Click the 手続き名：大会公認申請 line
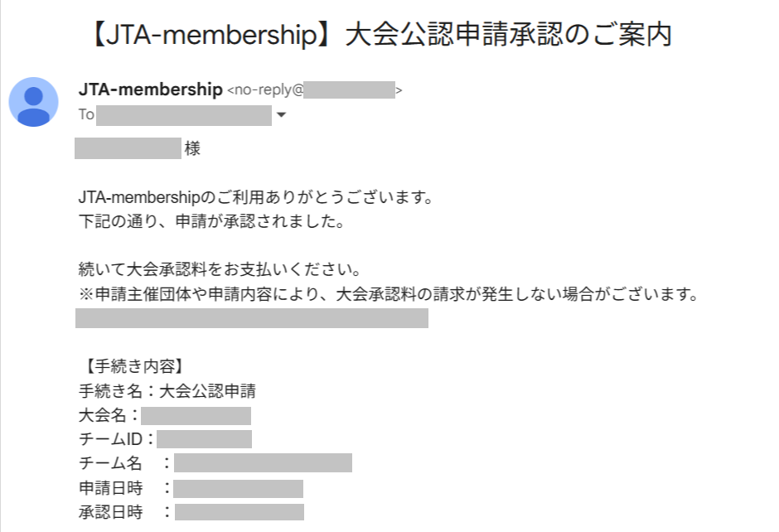The image size is (779, 532). pos(172,391)
